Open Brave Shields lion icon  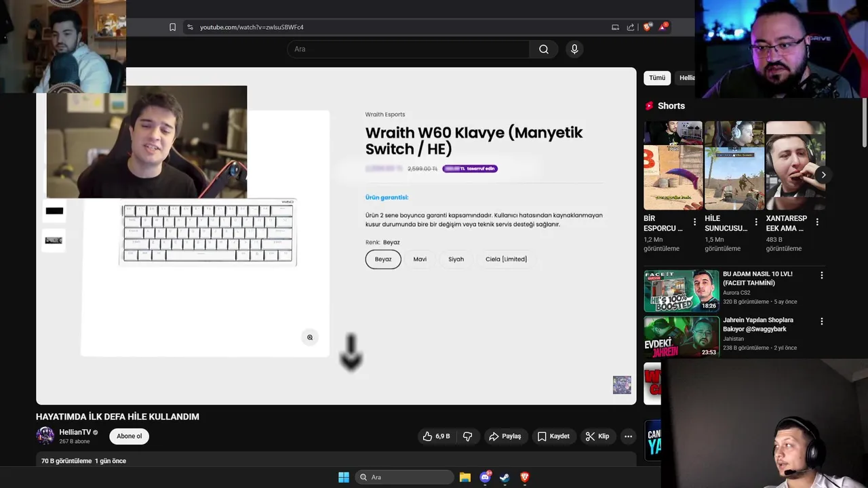click(x=647, y=27)
